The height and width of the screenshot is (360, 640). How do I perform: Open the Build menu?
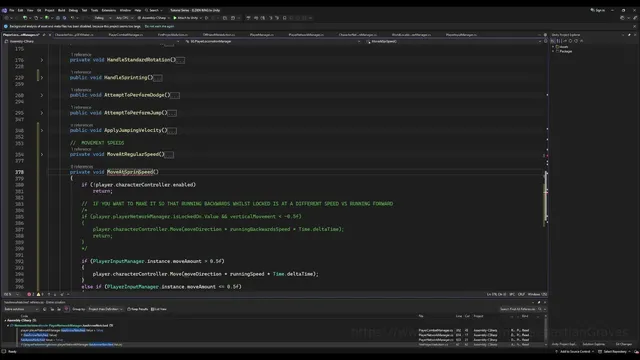click(61, 10)
